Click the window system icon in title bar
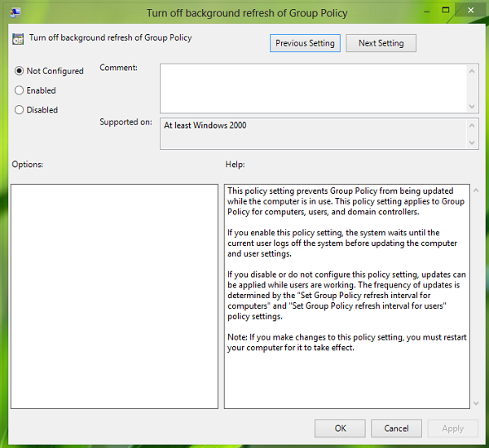The width and height of the screenshot is (489, 448). pos(15,12)
